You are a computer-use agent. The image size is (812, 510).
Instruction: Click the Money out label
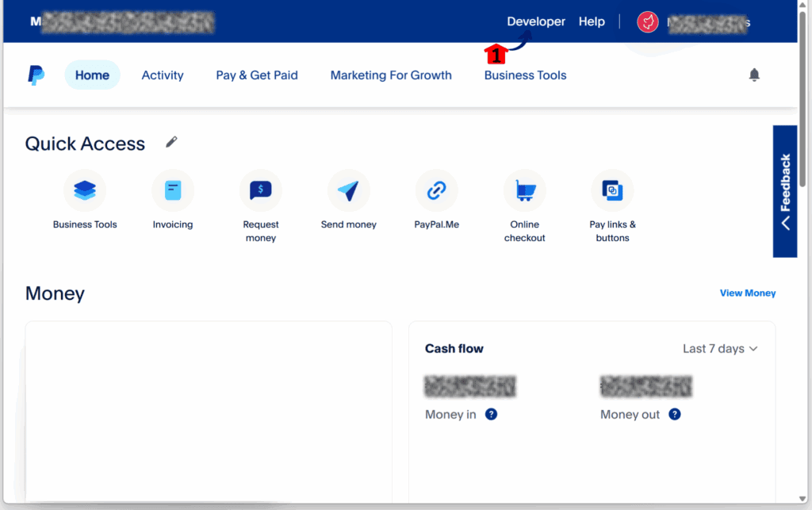pos(630,414)
